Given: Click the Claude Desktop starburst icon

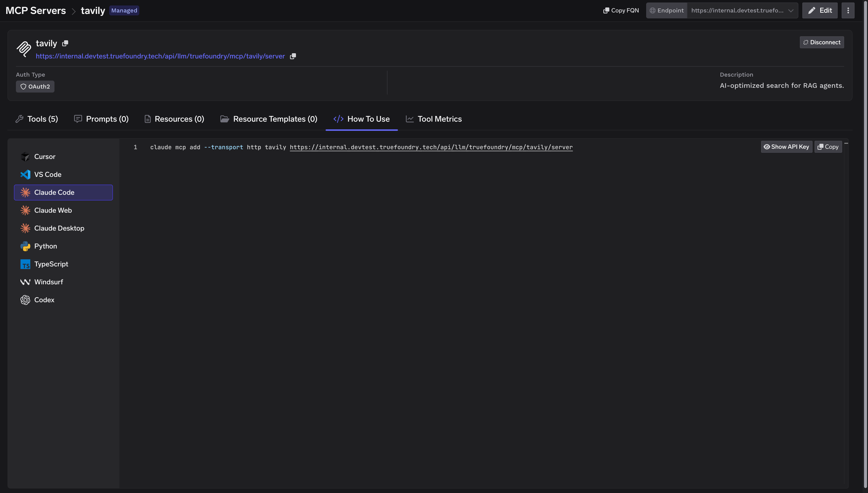Looking at the screenshot, I should coord(25,229).
